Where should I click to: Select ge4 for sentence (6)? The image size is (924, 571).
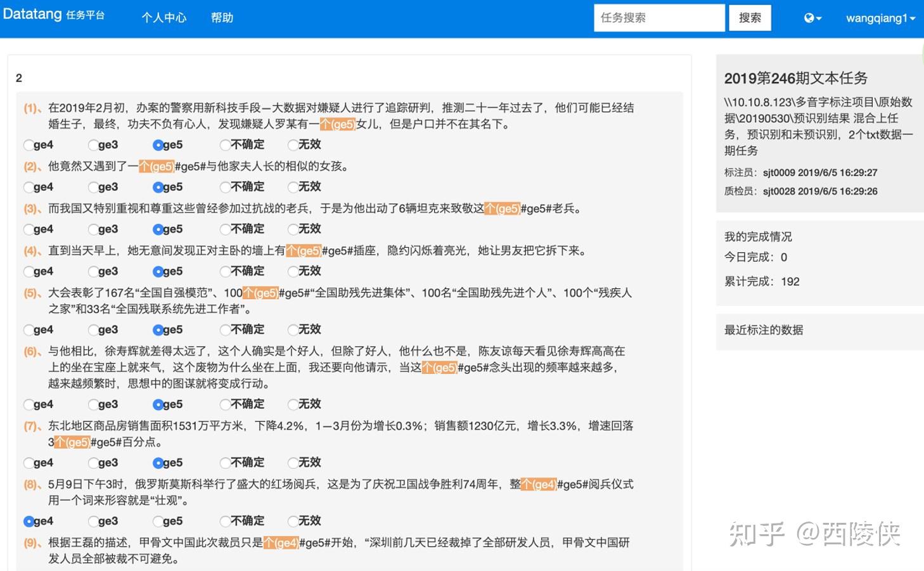[29, 404]
